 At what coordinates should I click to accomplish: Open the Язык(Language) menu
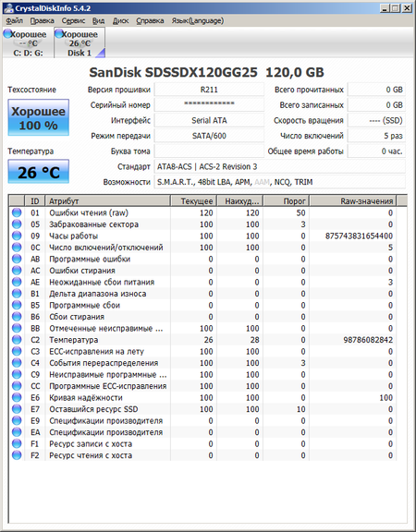point(197,20)
